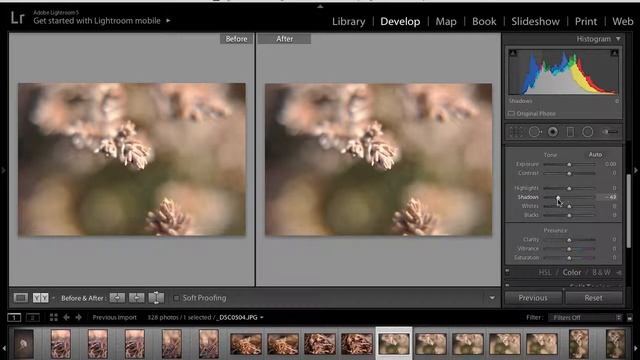Hide the right side panel
The height and width of the screenshot is (360, 640).
[x=636, y=170]
